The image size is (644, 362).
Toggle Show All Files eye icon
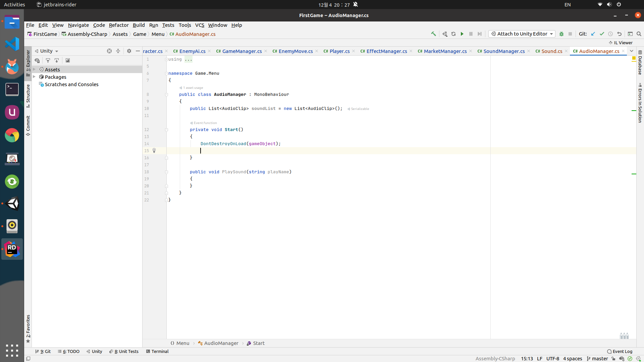[37, 60]
